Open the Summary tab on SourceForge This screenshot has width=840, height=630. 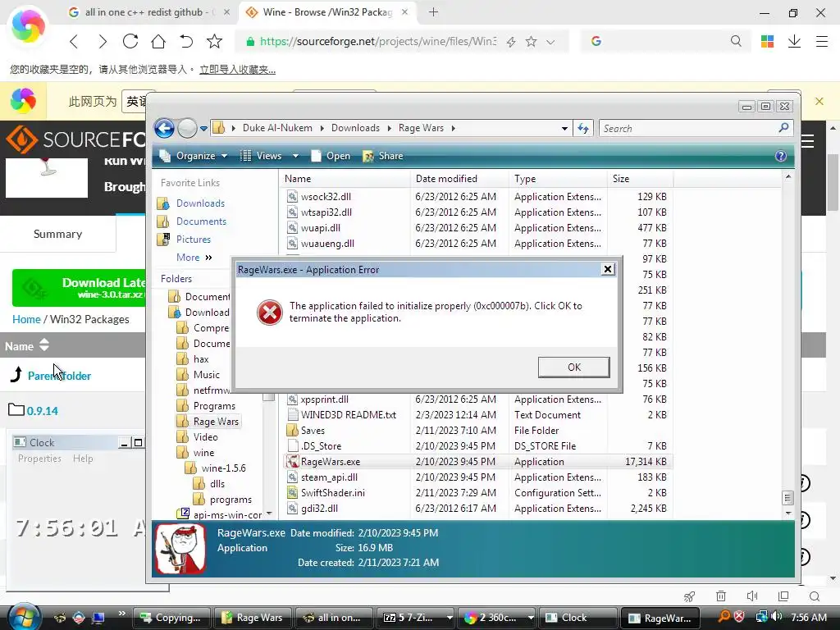(x=58, y=234)
